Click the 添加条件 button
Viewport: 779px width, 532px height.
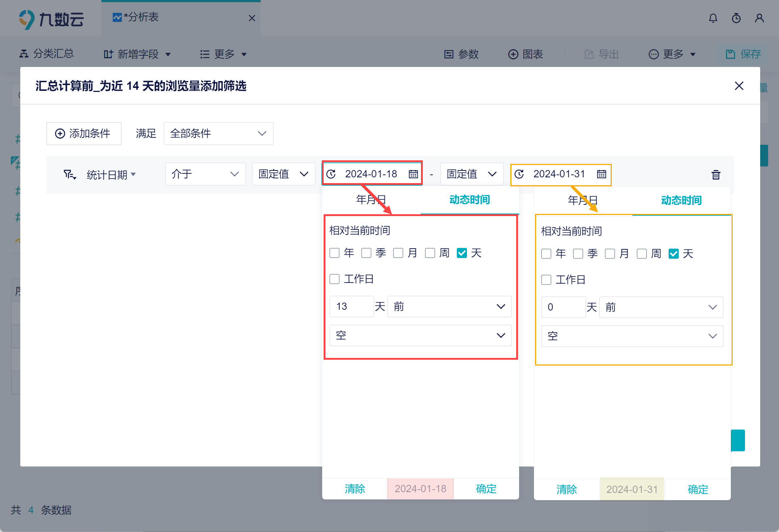(84, 134)
